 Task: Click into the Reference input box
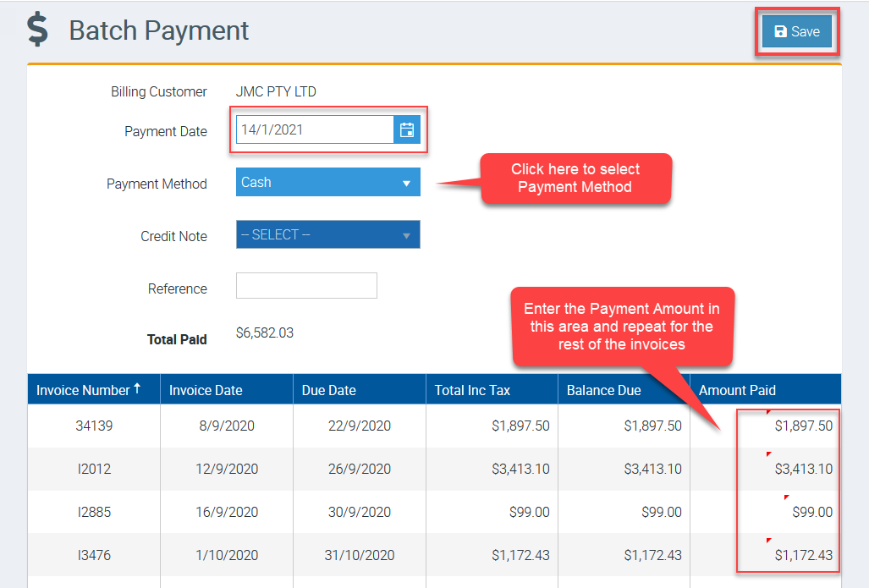pyautogui.click(x=306, y=286)
